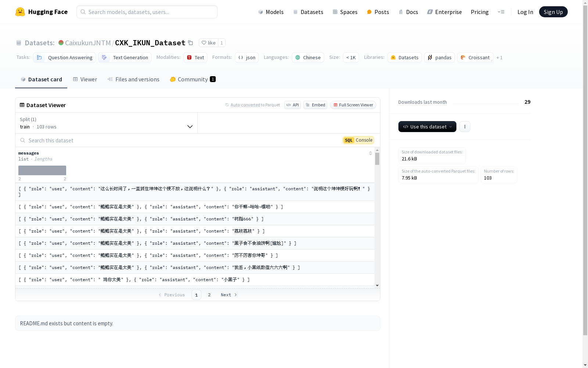588x368 pixels.
Task: Click the < 1K size tag
Action: [351, 57]
